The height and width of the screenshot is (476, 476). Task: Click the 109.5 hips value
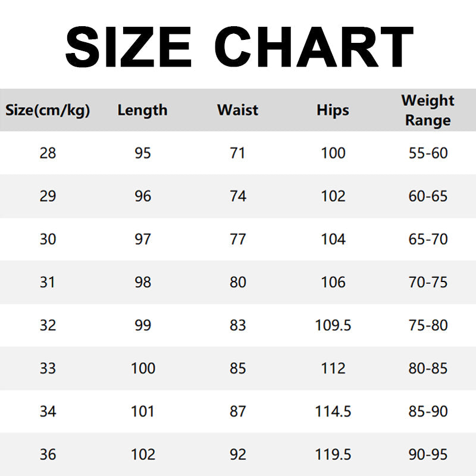click(333, 325)
